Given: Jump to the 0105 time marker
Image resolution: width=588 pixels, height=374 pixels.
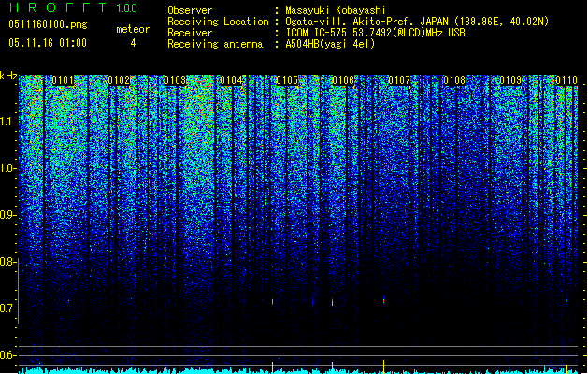Looking at the screenshot, I should [287, 80].
